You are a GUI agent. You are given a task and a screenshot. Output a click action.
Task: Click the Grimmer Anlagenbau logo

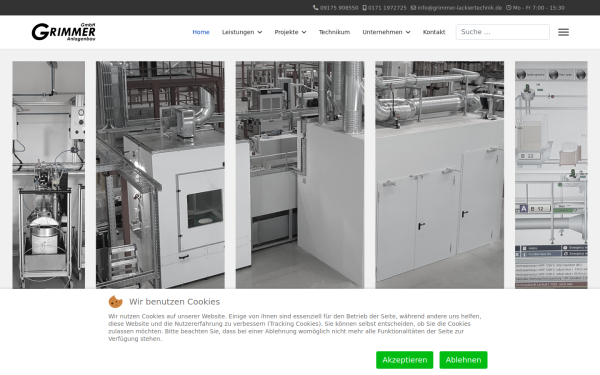coord(64,32)
